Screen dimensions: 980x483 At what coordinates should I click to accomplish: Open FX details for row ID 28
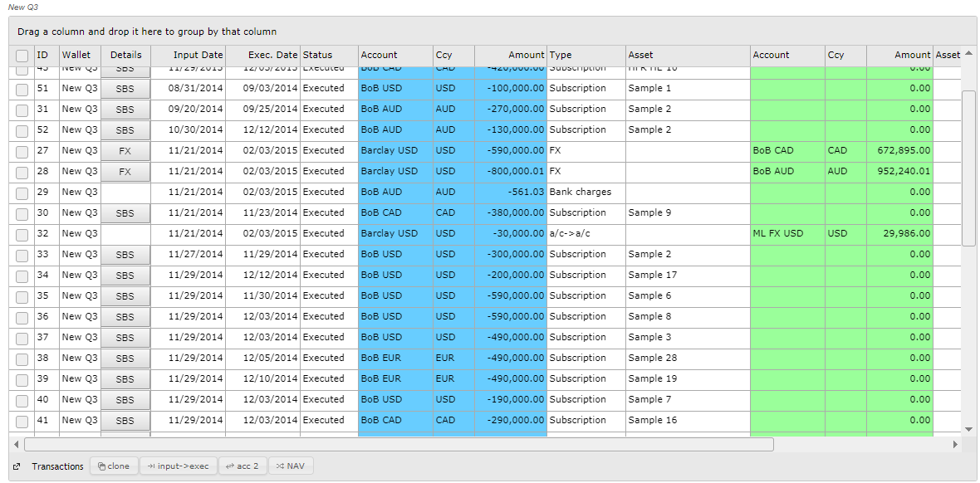point(125,171)
